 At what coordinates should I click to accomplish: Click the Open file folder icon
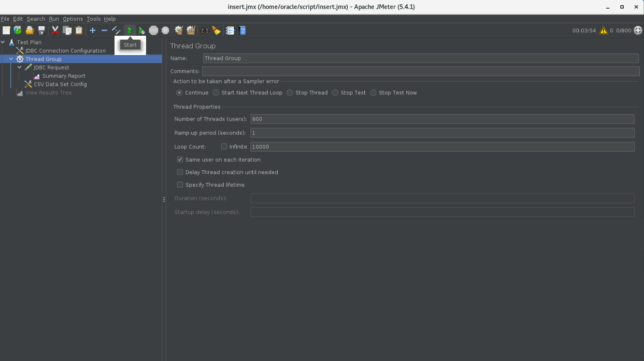coord(29,30)
